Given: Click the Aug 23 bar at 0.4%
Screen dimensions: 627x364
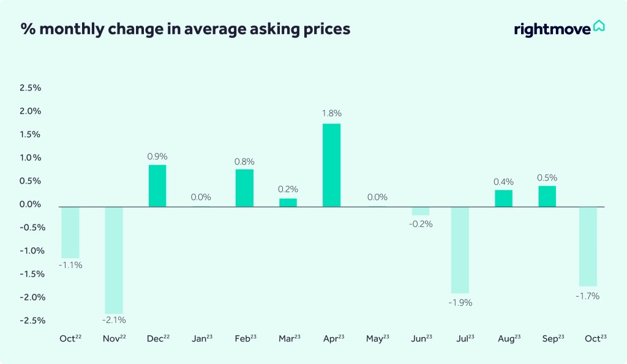Looking at the screenshot, I should pos(503,198).
